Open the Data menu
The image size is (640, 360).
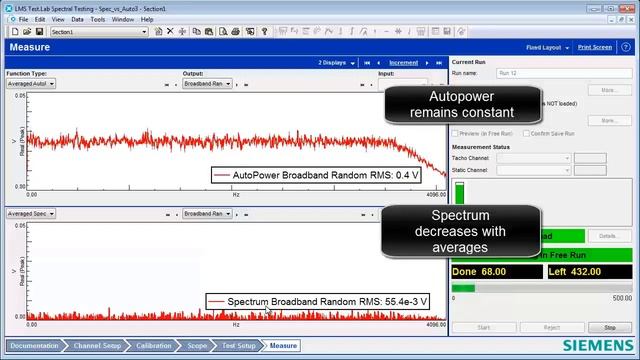[x=77, y=20]
